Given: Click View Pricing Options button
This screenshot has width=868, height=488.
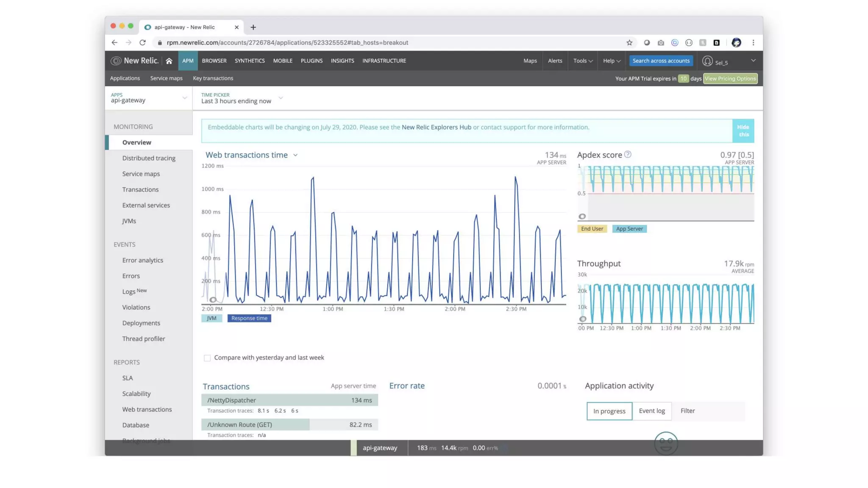Looking at the screenshot, I should [730, 79].
